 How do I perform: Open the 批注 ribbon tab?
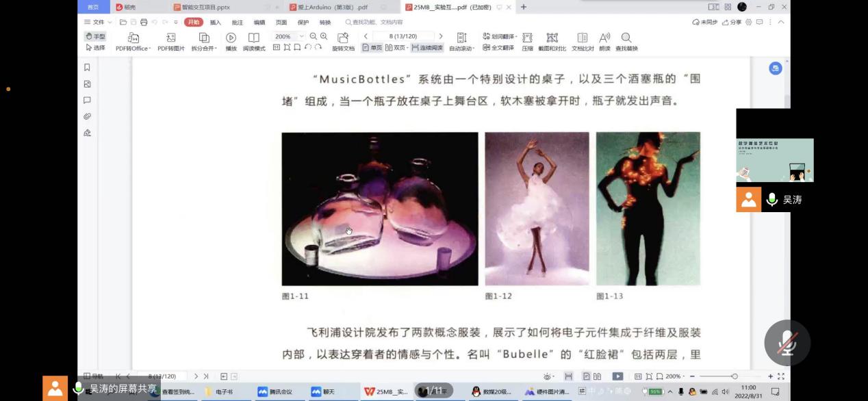(238, 23)
